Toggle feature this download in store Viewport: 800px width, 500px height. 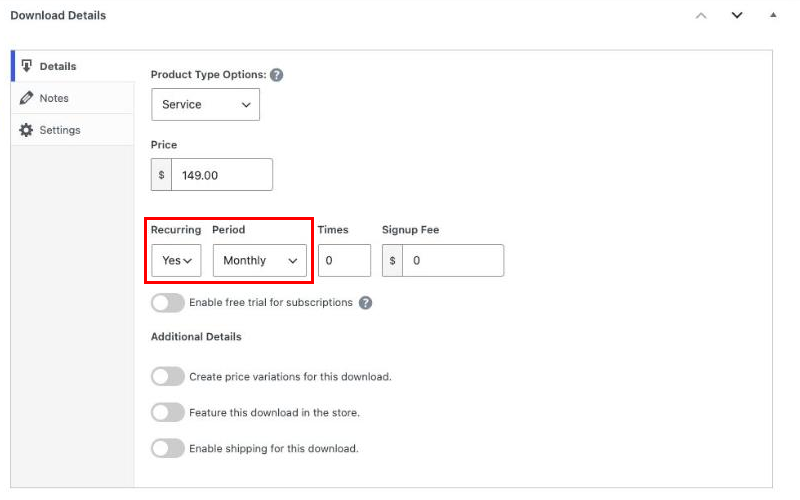[168, 413]
